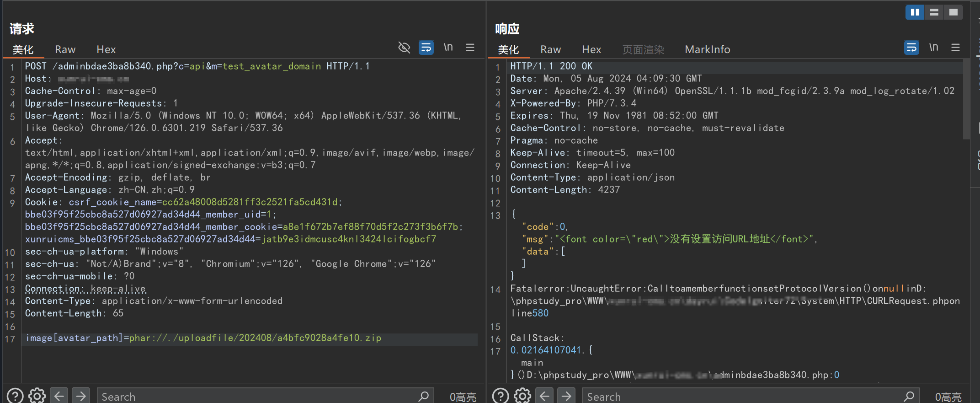
Task: Toggle word wrap in request panel
Action: click(x=426, y=48)
